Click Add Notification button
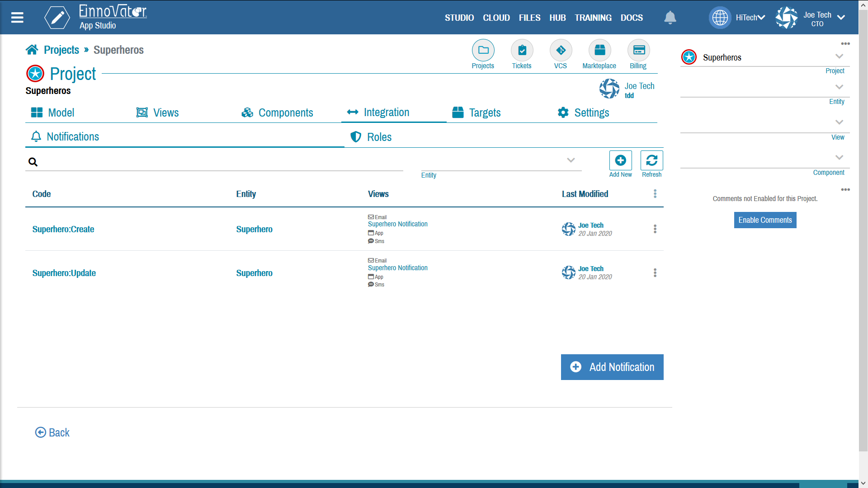 tap(612, 366)
